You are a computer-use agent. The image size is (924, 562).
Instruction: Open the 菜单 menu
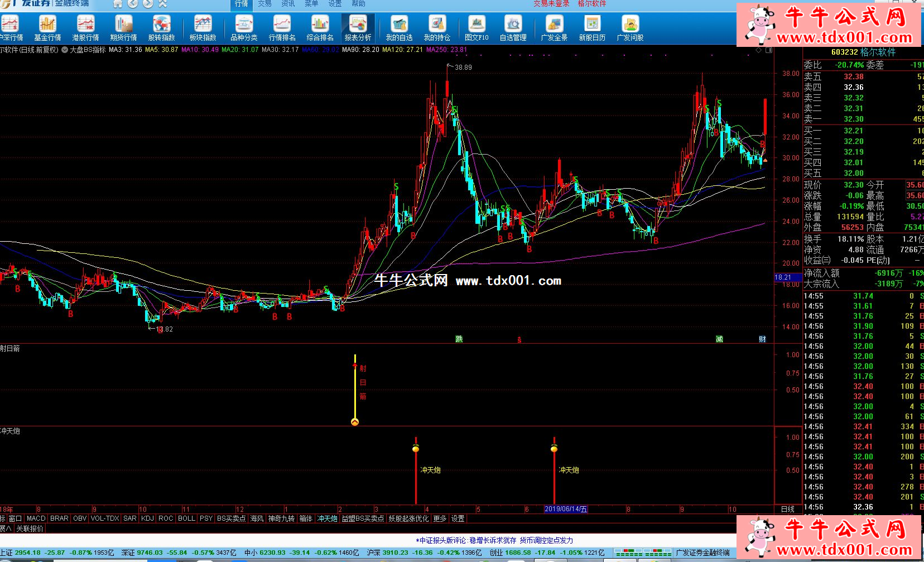311,4
